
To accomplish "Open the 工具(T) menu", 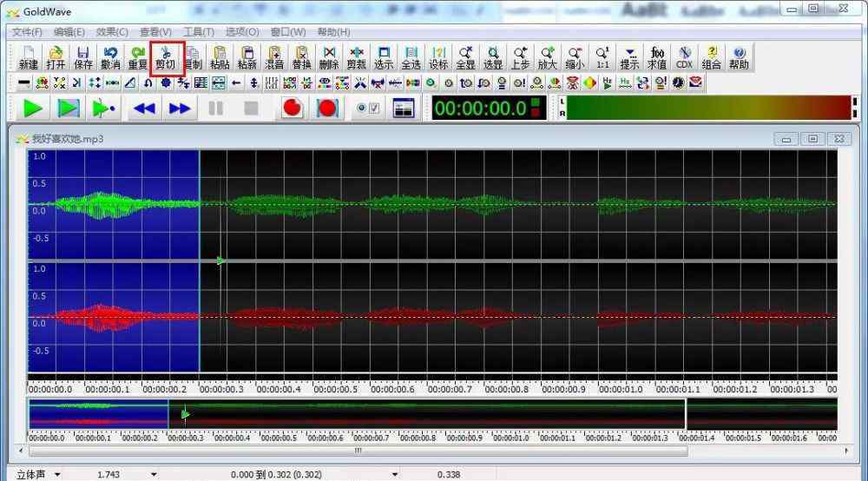I will pos(199,32).
